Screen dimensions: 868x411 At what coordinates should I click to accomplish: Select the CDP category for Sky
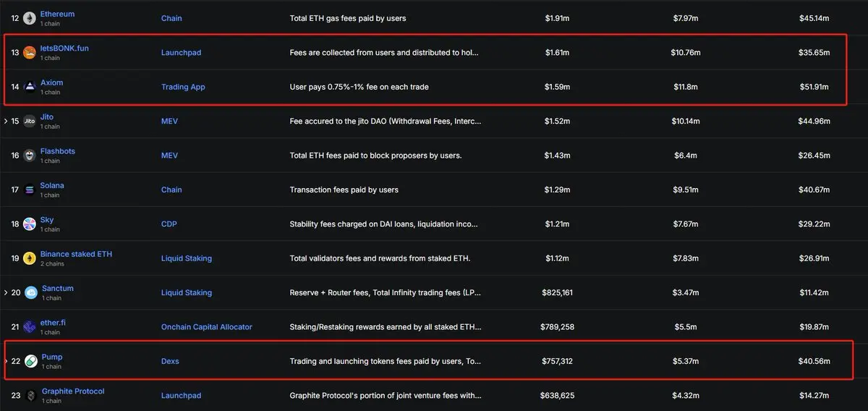(169, 224)
